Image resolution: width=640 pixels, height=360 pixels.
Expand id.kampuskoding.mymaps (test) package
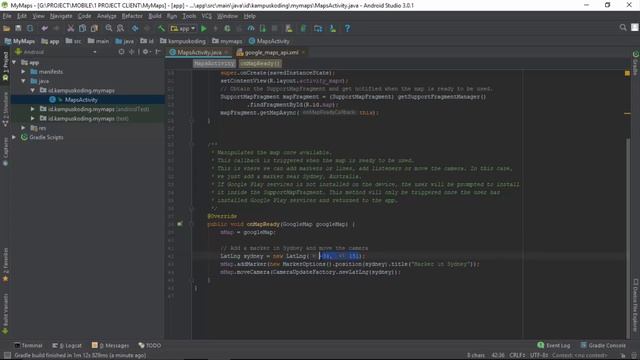click(33, 118)
